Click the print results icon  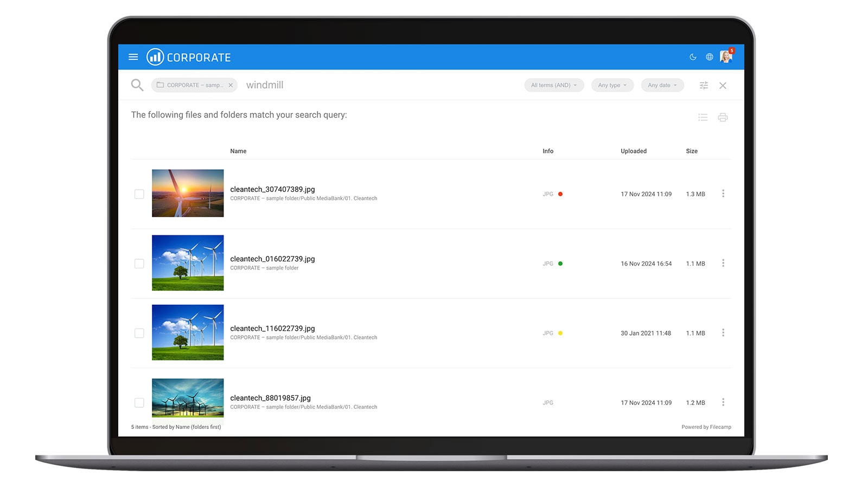[723, 117]
